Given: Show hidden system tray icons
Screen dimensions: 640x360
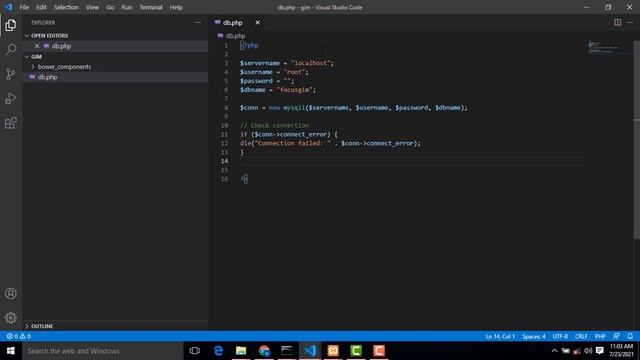Looking at the screenshot, I should pos(554,351).
